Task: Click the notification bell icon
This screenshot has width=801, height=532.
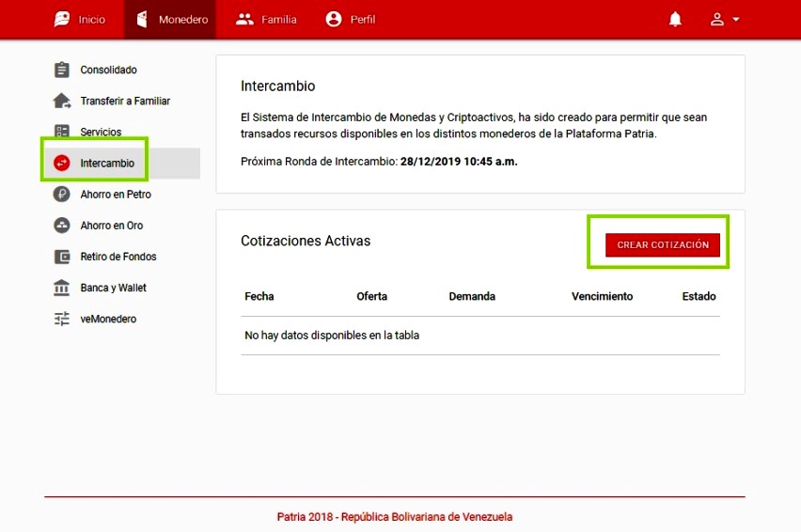Action: [675, 20]
